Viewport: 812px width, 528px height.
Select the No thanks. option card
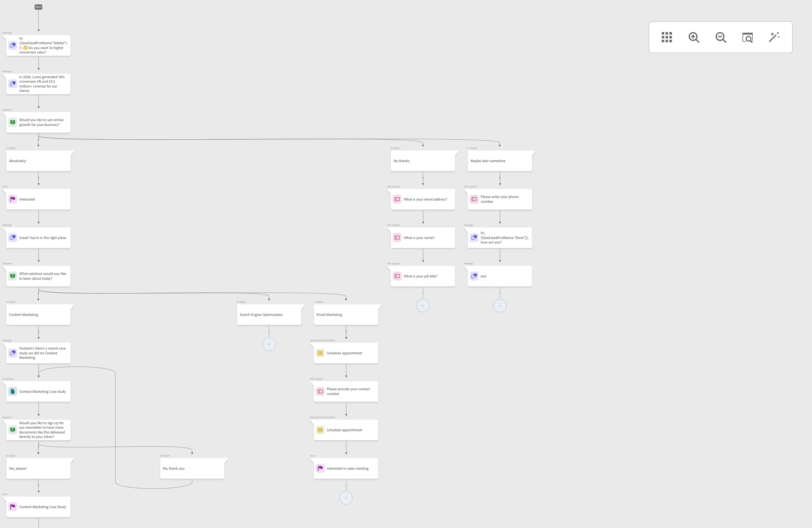pyautogui.click(x=423, y=161)
